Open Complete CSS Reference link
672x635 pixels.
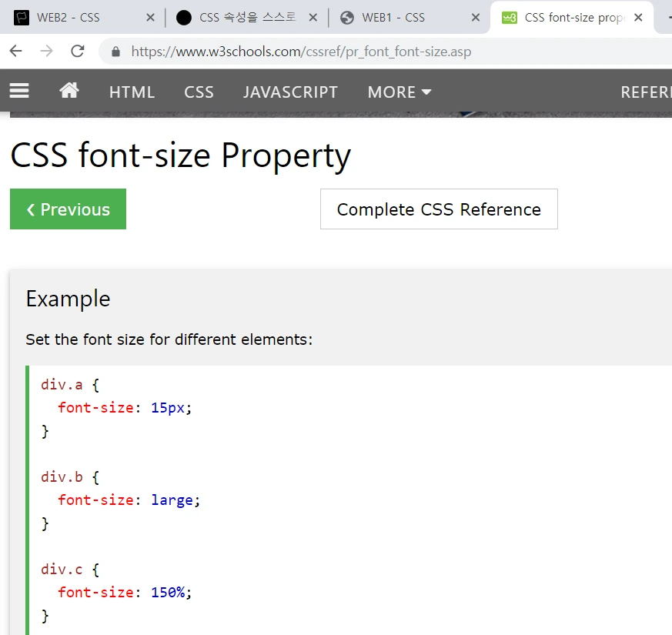click(x=439, y=209)
